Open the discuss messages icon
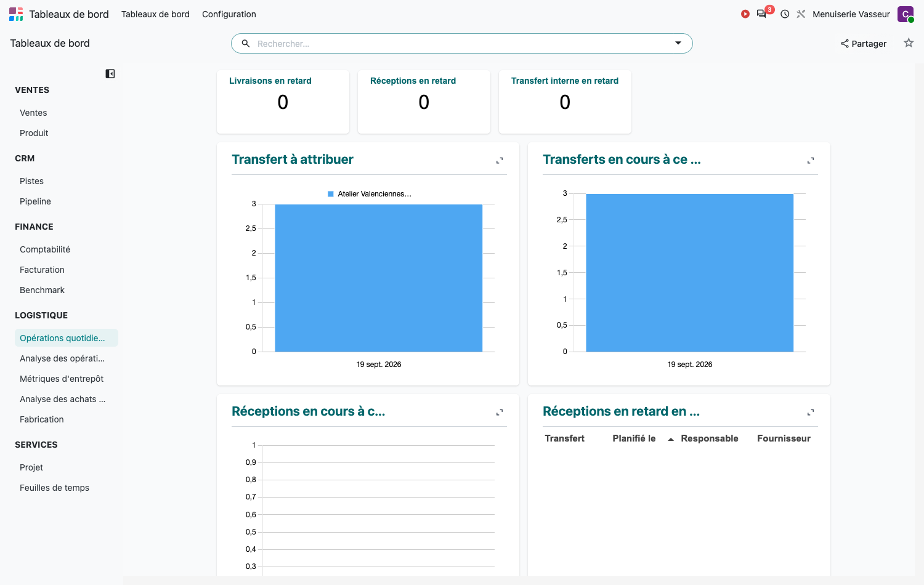 coord(762,14)
